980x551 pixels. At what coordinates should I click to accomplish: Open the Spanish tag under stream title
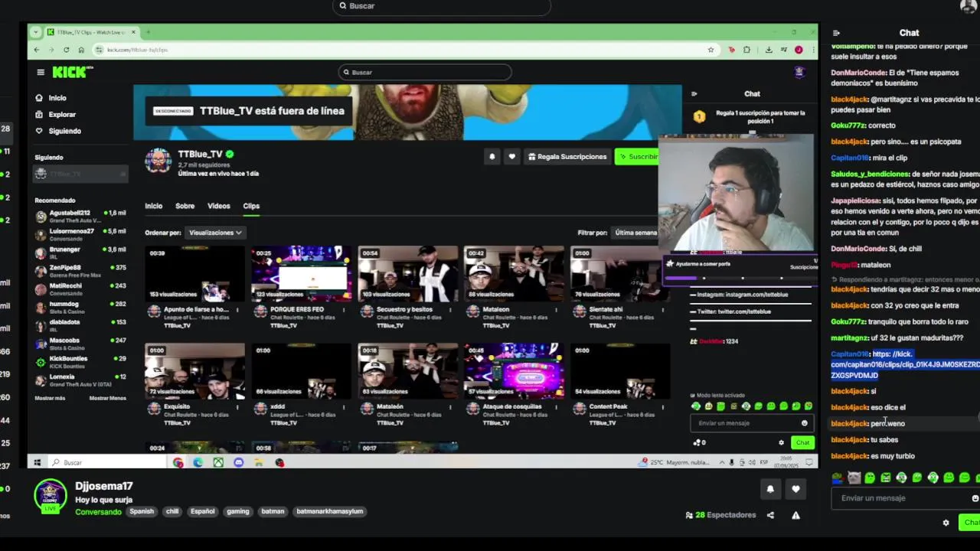[142, 511]
